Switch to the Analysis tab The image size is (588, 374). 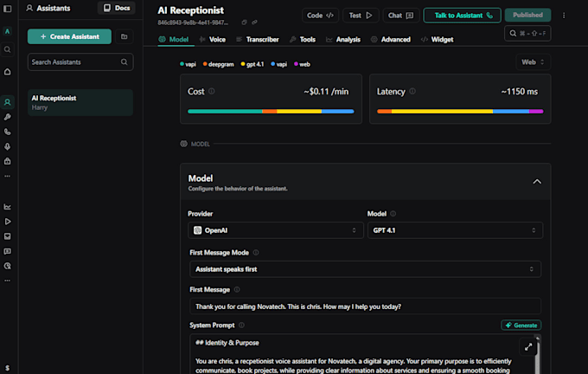pos(343,40)
